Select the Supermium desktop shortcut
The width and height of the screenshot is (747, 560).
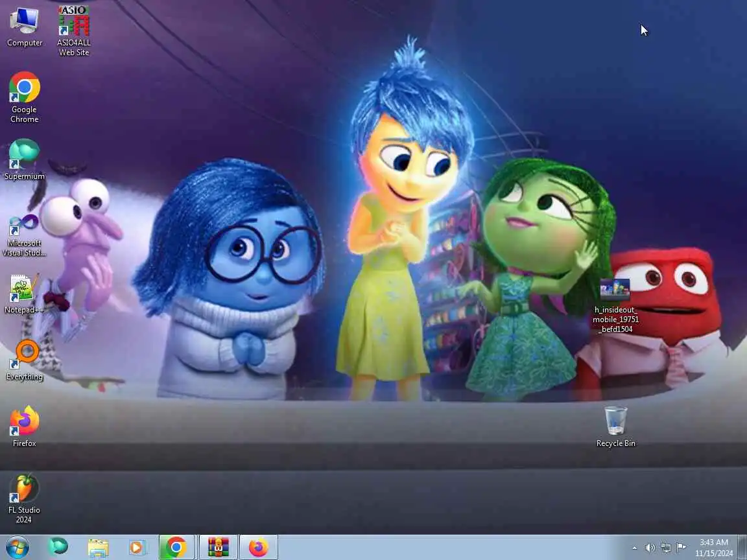(x=24, y=159)
